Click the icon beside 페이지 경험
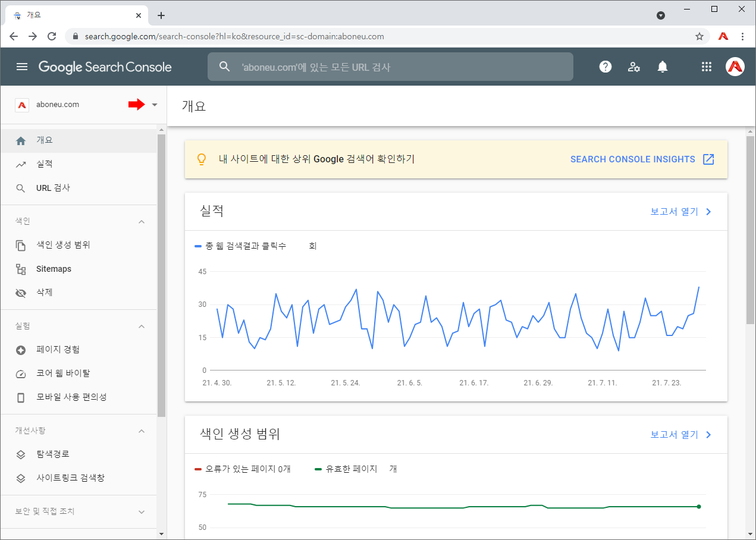The image size is (756, 540). [x=21, y=350]
